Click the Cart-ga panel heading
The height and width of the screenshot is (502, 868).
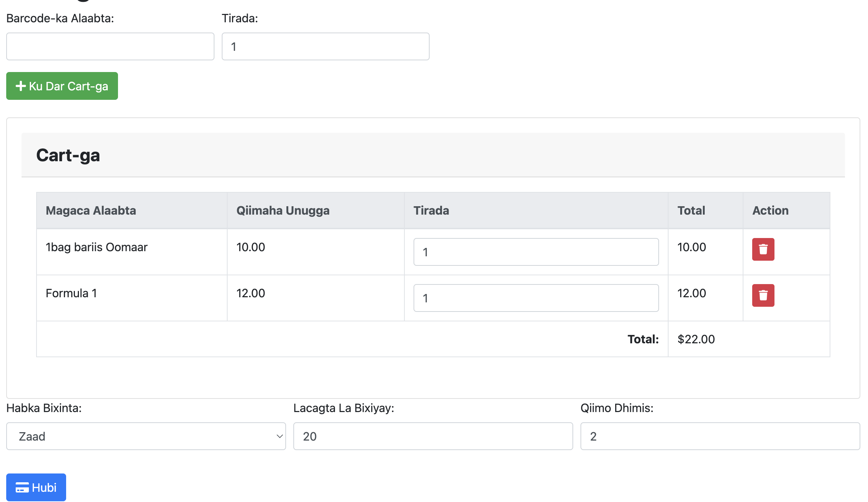(68, 155)
